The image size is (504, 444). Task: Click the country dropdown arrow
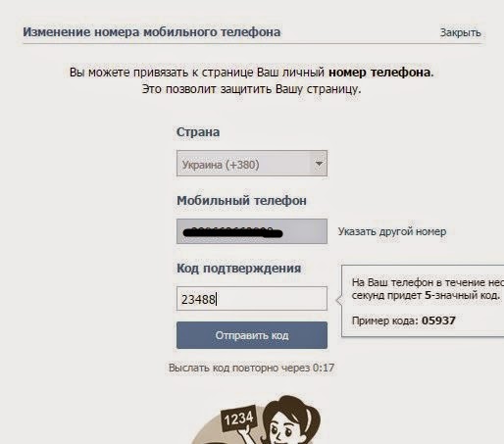pyautogui.click(x=319, y=164)
